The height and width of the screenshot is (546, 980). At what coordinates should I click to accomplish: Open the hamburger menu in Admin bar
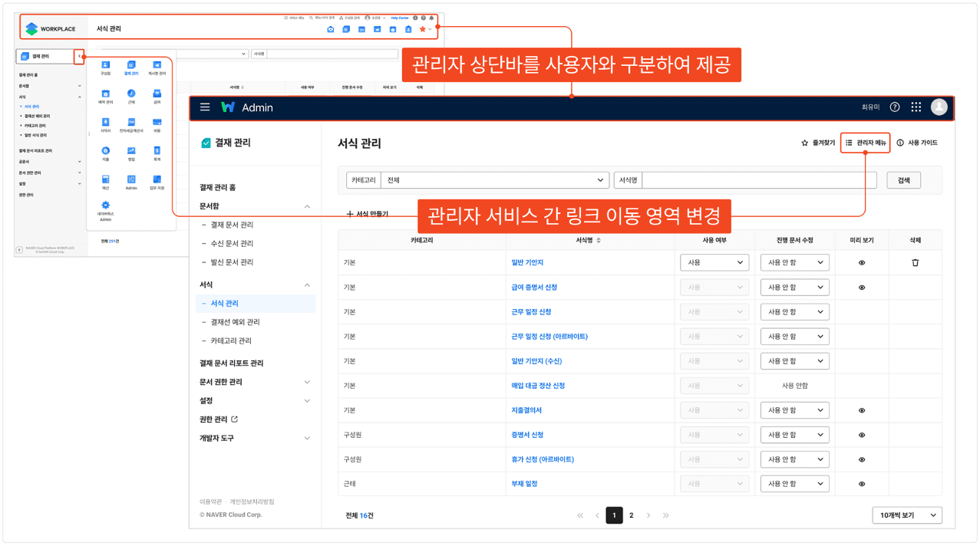coord(205,107)
